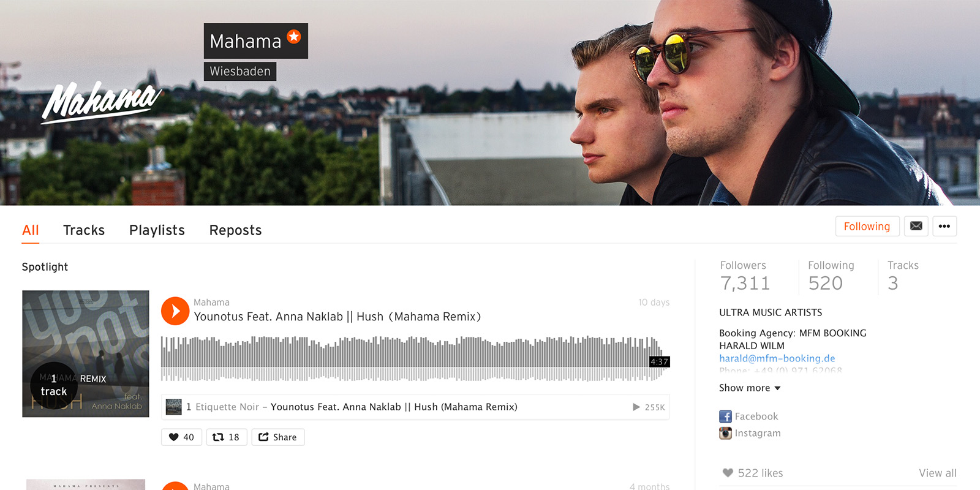The width and height of the screenshot is (980, 490).
Task: Open the three-dots more options menu
Action: click(944, 226)
